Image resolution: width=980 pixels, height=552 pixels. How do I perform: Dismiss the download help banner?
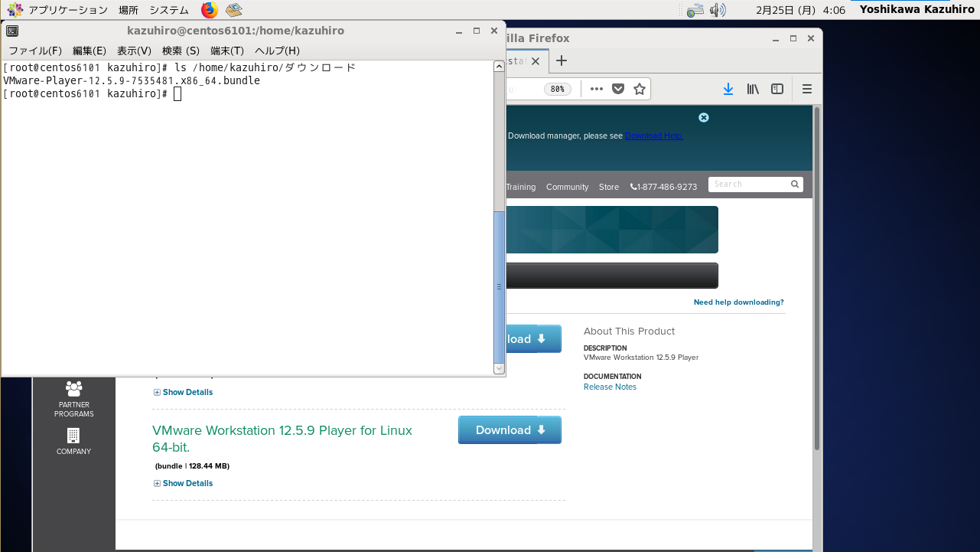click(x=704, y=118)
